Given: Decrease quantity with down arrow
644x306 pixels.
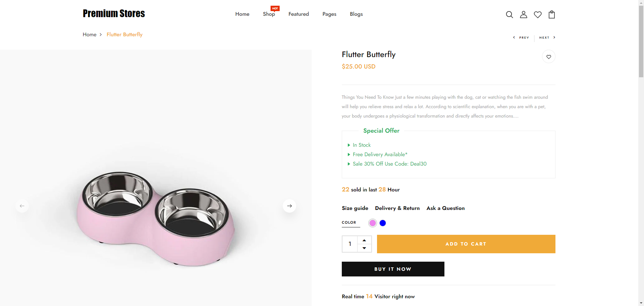Looking at the screenshot, I should [364, 248].
